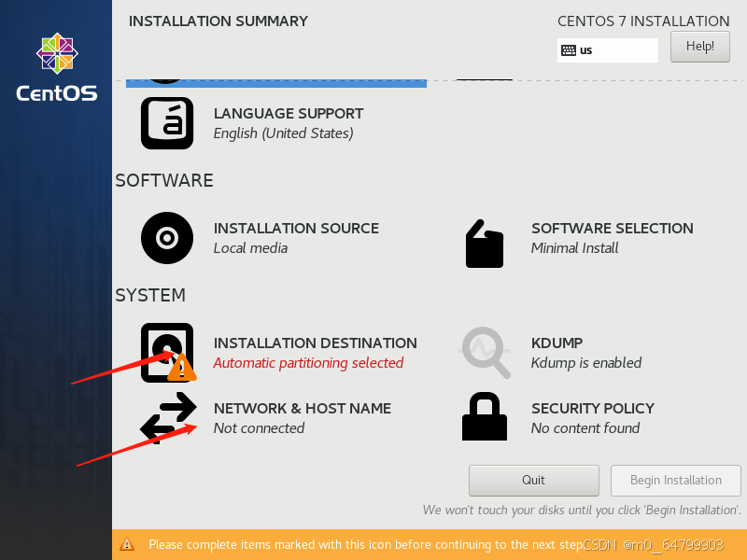Screen dimensions: 747x560
Task: Open Language Support keyboard-letter icon
Action: coord(167,123)
